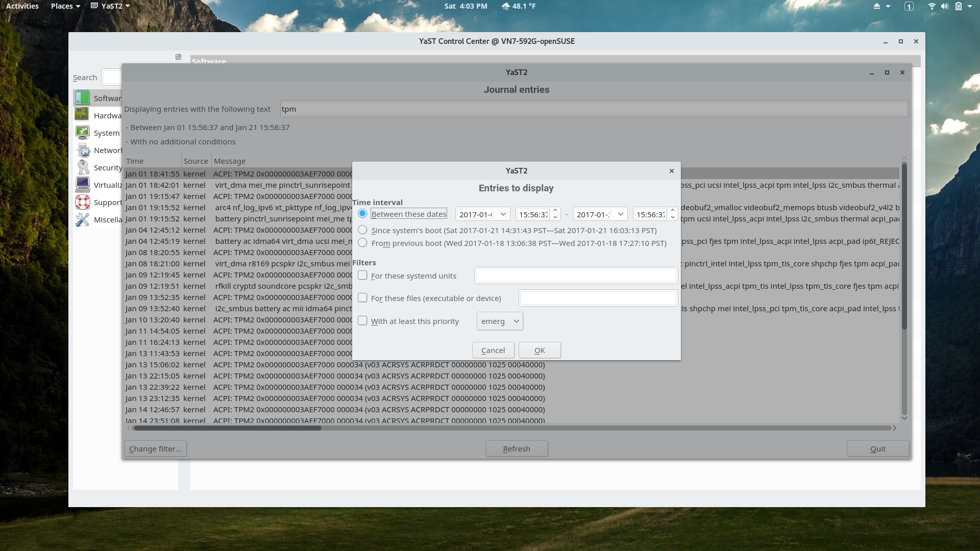980x551 pixels.
Task: Click the Source column header
Action: (x=197, y=161)
